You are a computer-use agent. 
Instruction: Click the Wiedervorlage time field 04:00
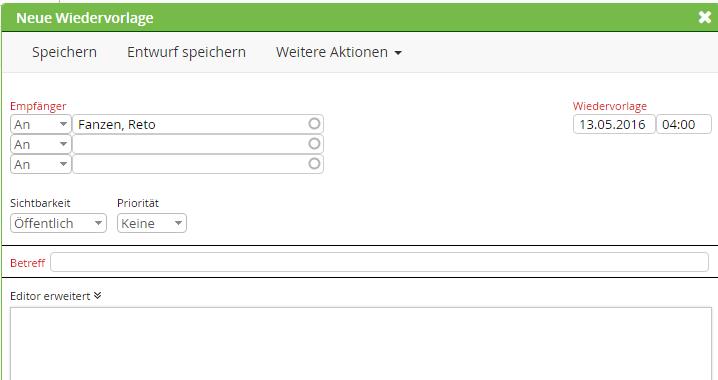click(684, 124)
